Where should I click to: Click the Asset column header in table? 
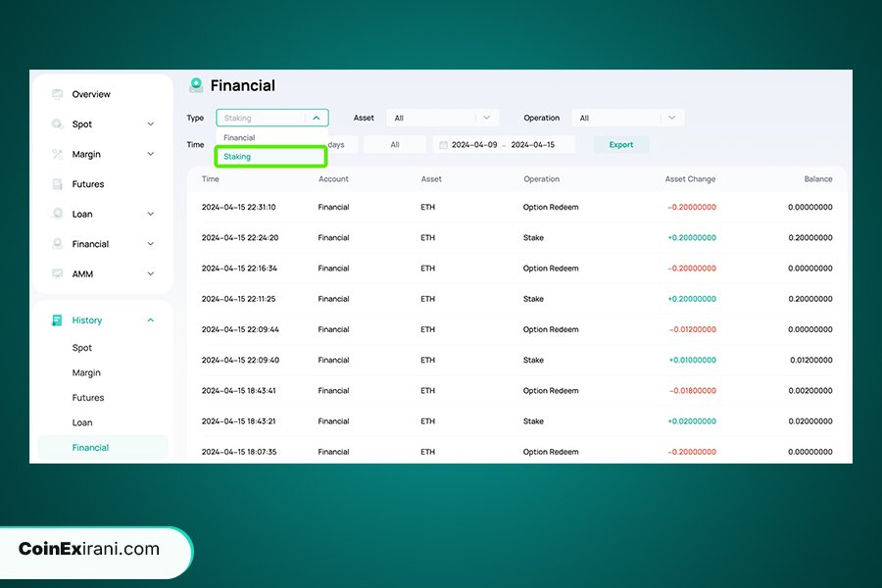click(431, 179)
